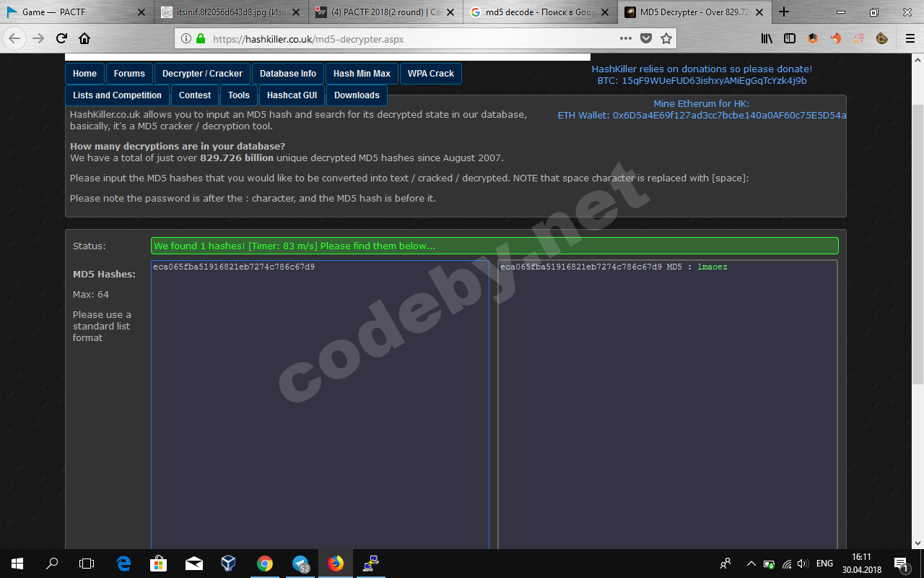
Task: Open the Home menu item
Action: 84,74
